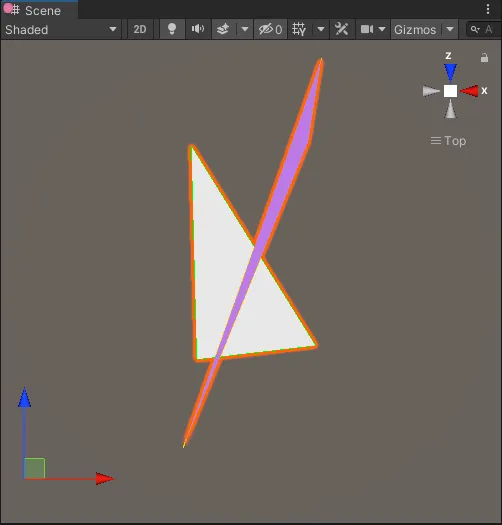Viewport: 502px width, 525px height.
Task: Toggle the Gizmos button
Action: [415, 29]
